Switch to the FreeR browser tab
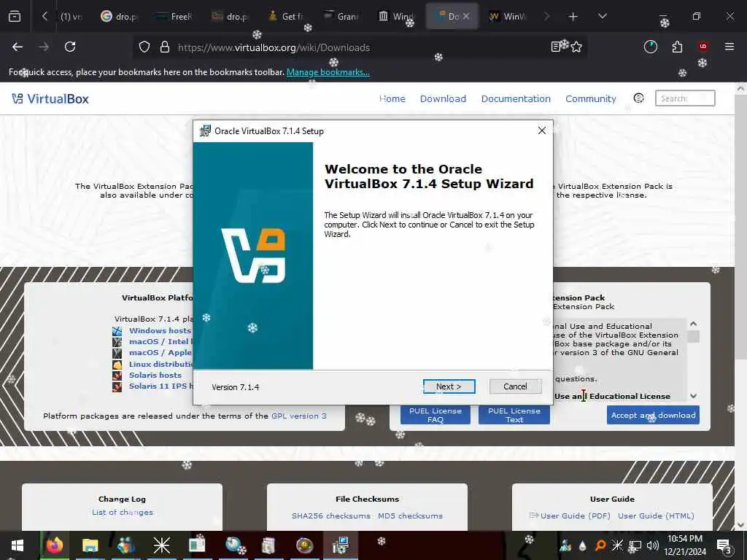Screen dimensions: 747x560 tap(174, 16)
